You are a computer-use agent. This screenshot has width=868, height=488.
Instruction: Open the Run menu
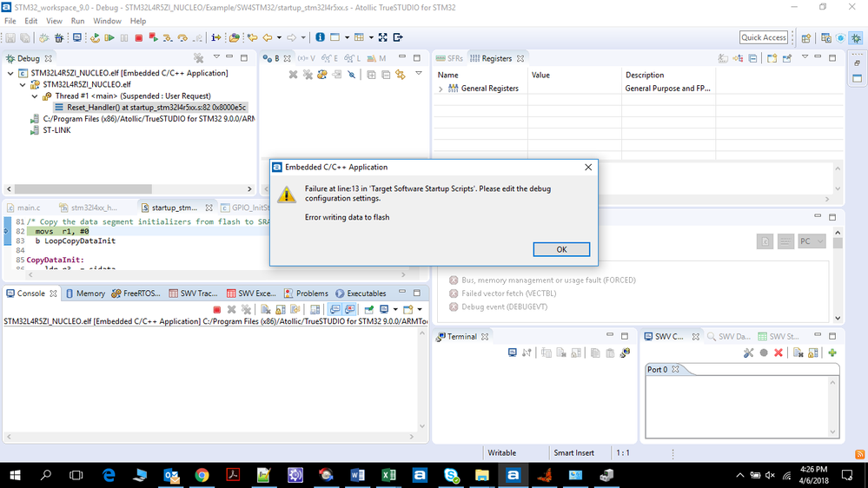coord(77,21)
